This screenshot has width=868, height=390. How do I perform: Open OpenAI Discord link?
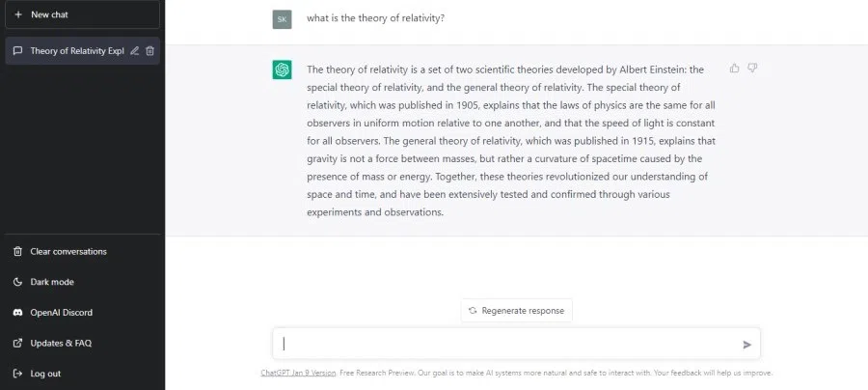click(x=61, y=313)
